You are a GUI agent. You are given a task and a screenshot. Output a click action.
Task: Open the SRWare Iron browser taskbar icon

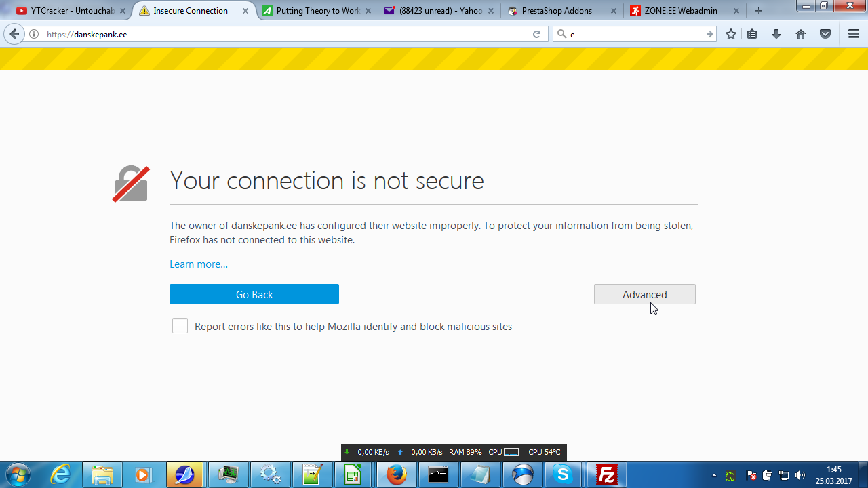[522, 474]
